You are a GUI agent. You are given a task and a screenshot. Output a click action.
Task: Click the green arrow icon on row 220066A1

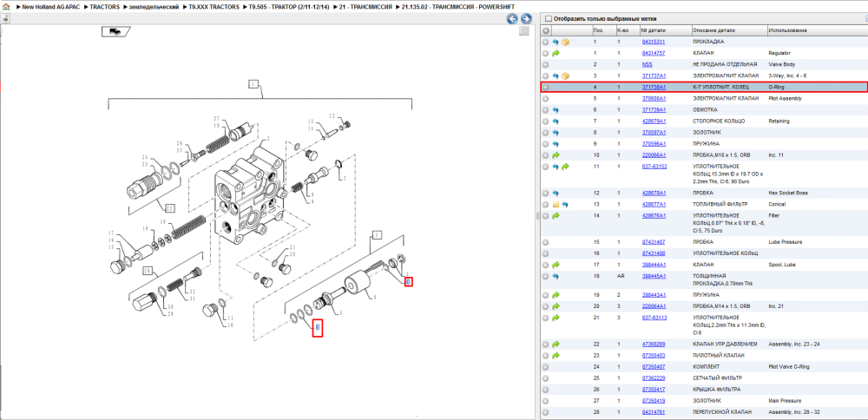tap(556, 155)
